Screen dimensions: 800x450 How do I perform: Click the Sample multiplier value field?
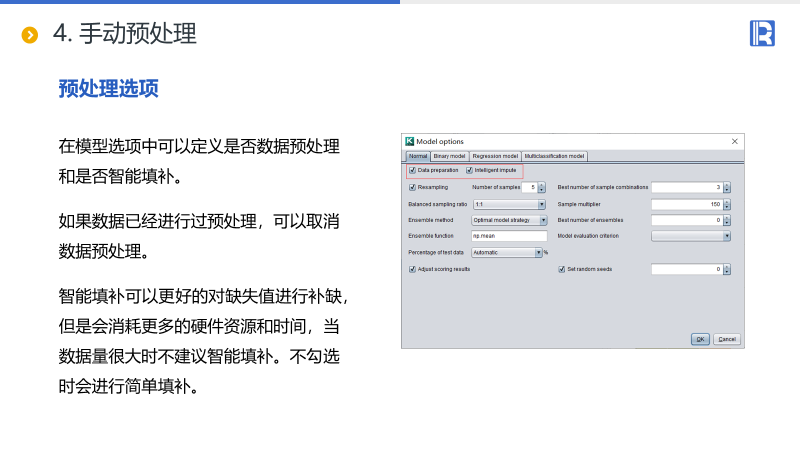tap(687, 204)
